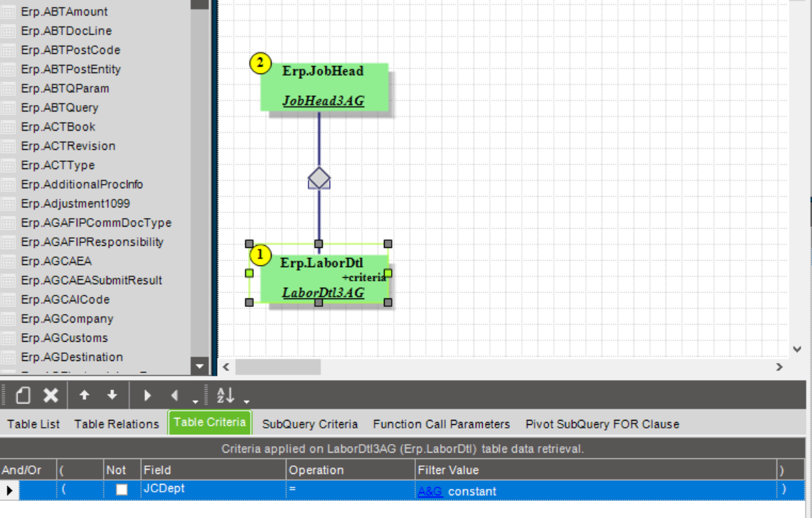Delete the selected criteria row

click(50, 395)
